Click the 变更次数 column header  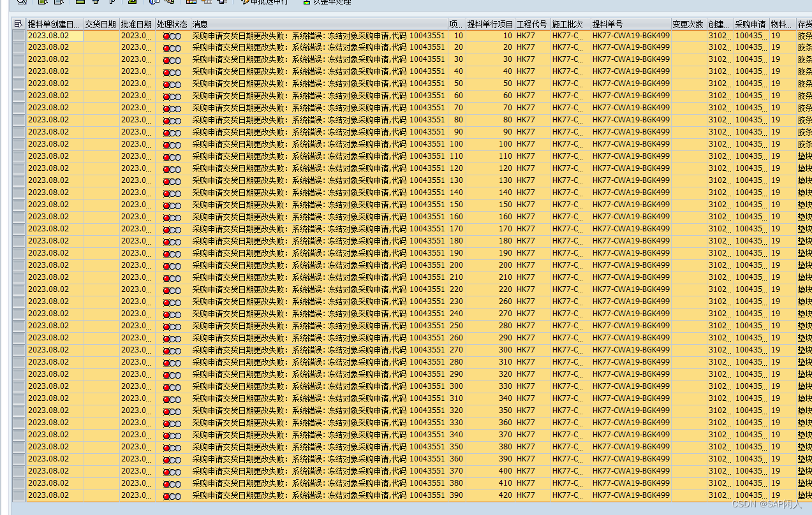[x=689, y=24]
